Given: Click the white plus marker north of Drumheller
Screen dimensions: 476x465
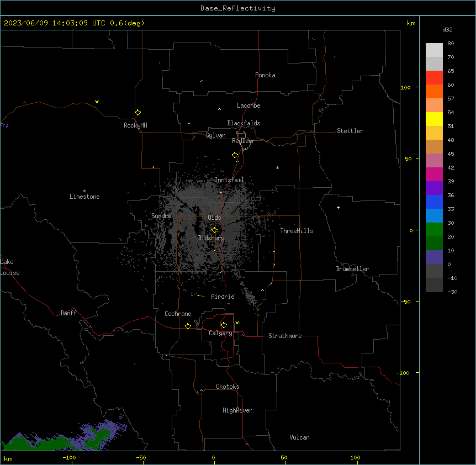Looking at the screenshot, I should click(x=338, y=207).
